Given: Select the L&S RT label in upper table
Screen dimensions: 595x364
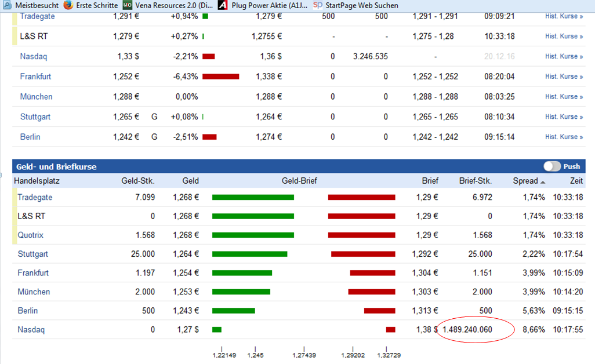Looking at the screenshot, I should coord(34,37).
